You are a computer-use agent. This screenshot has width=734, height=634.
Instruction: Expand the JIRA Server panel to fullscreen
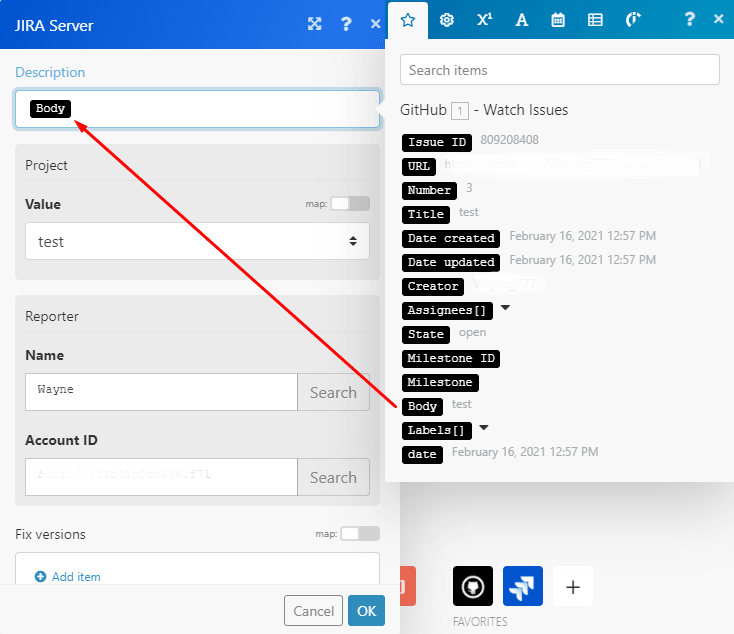click(314, 24)
